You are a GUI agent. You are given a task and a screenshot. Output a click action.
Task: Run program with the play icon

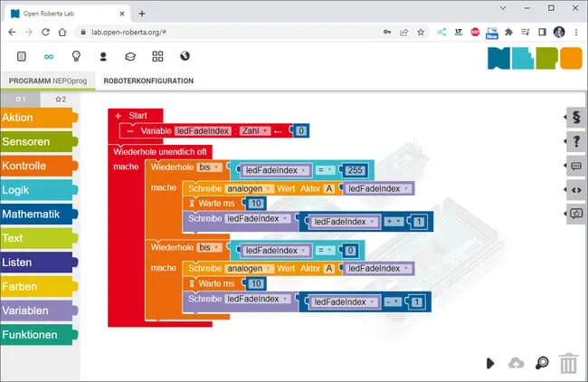(490, 363)
